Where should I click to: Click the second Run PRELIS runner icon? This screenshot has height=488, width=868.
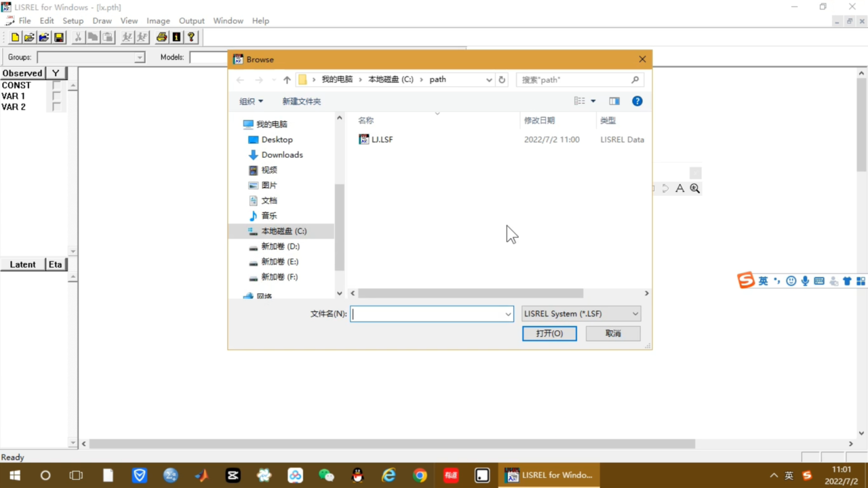[142, 37]
